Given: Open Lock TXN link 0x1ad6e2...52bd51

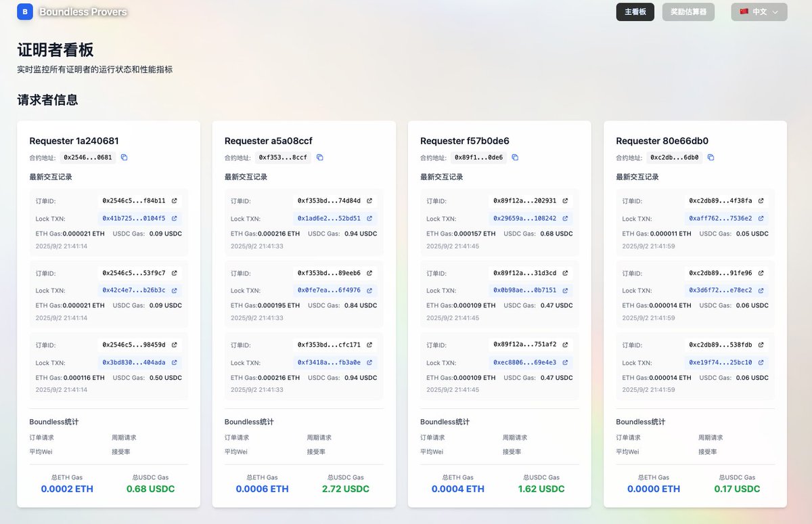Looking at the screenshot, I should coord(330,219).
